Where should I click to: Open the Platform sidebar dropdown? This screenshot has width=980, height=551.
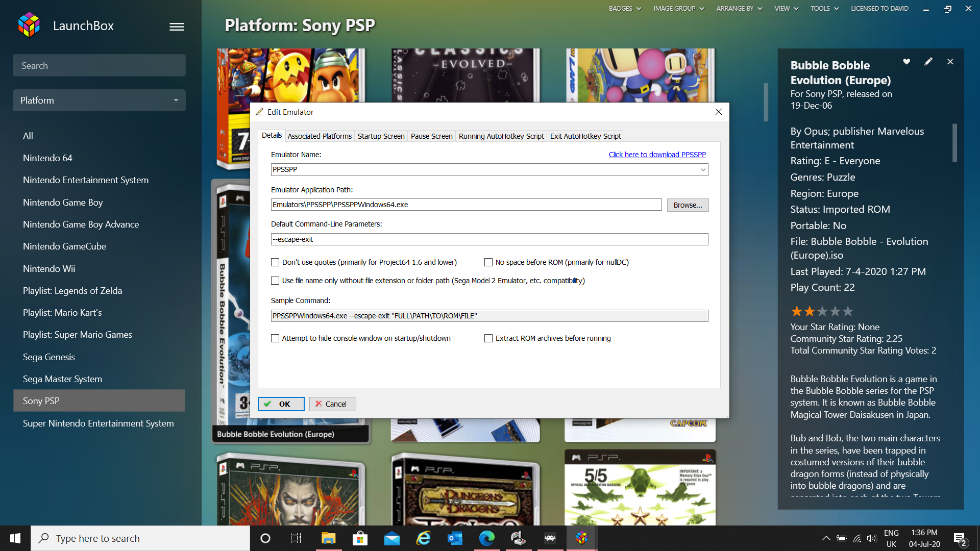[x=99, y=101]
